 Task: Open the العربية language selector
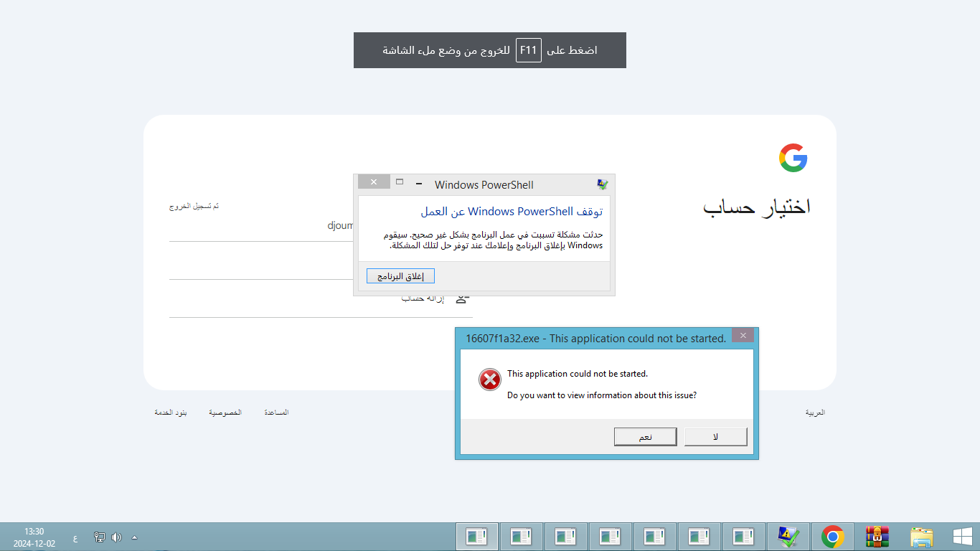click(x=815, y=413)
